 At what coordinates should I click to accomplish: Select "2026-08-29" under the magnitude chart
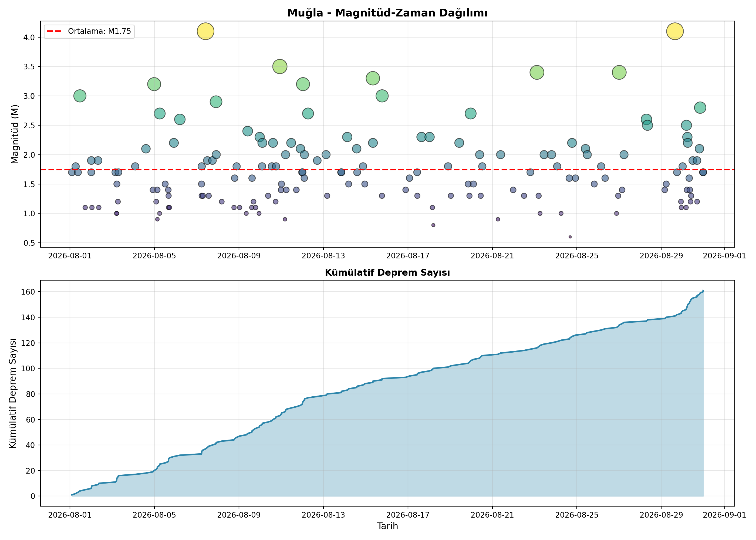click(661, 256)
